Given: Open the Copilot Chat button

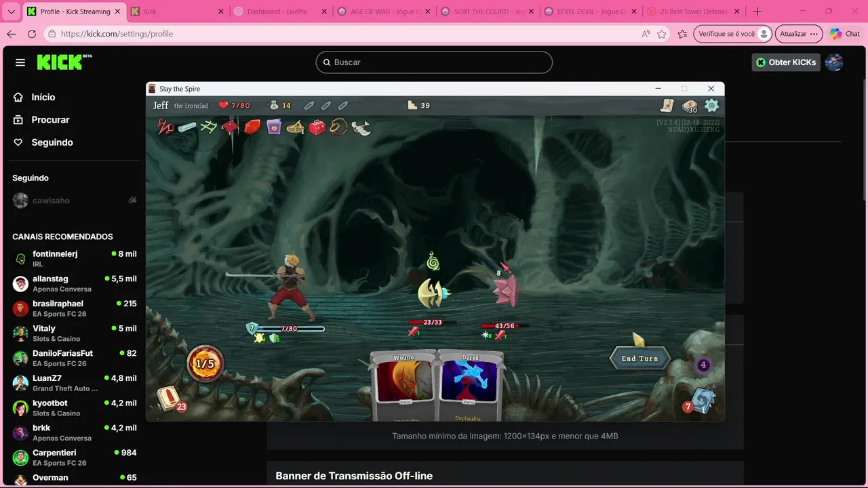Looking at the screenshot, I should (x=845, y=34).
